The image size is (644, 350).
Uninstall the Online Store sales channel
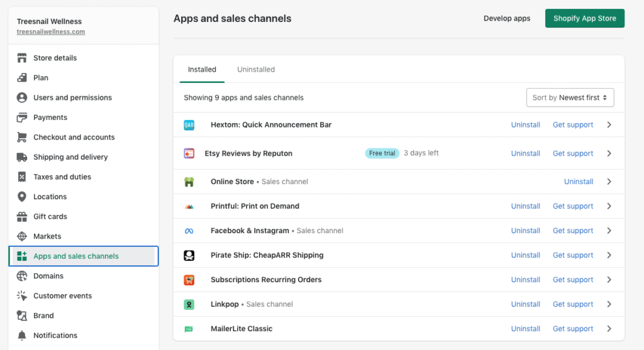579,182
